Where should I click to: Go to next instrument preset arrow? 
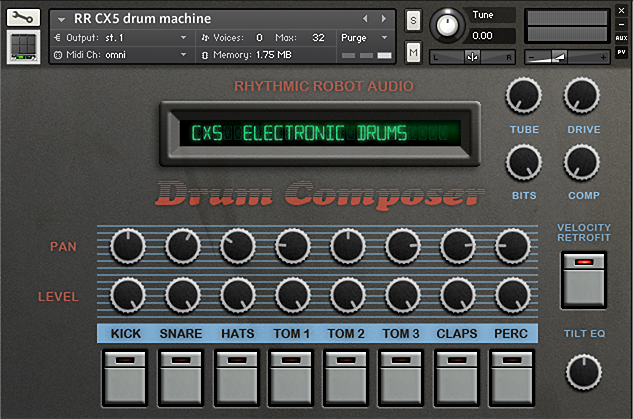[x=384, y=19]
